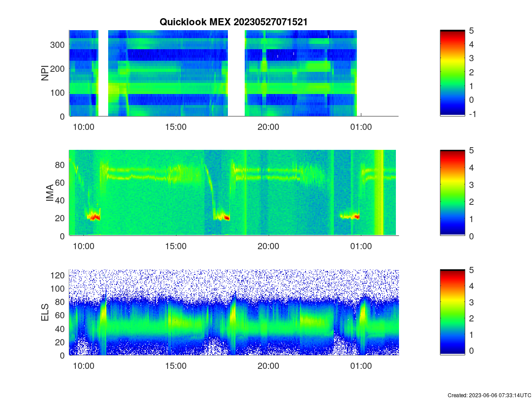Click the 15:00 time label under the NPI plot

176,127
